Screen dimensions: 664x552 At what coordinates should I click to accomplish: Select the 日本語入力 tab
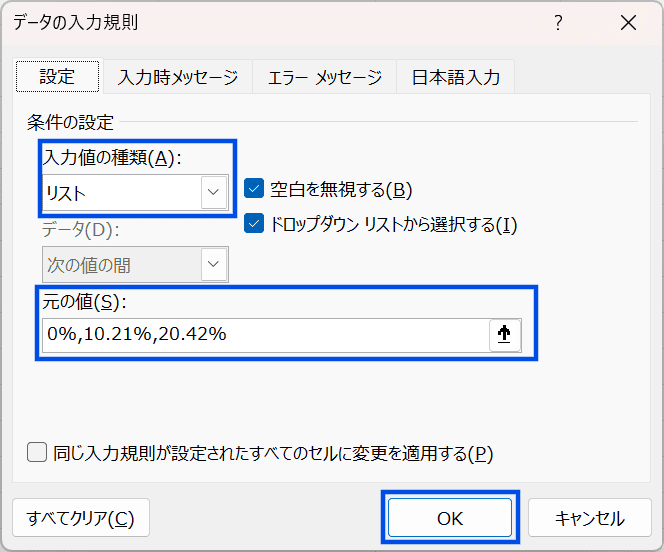click(456, 77)
